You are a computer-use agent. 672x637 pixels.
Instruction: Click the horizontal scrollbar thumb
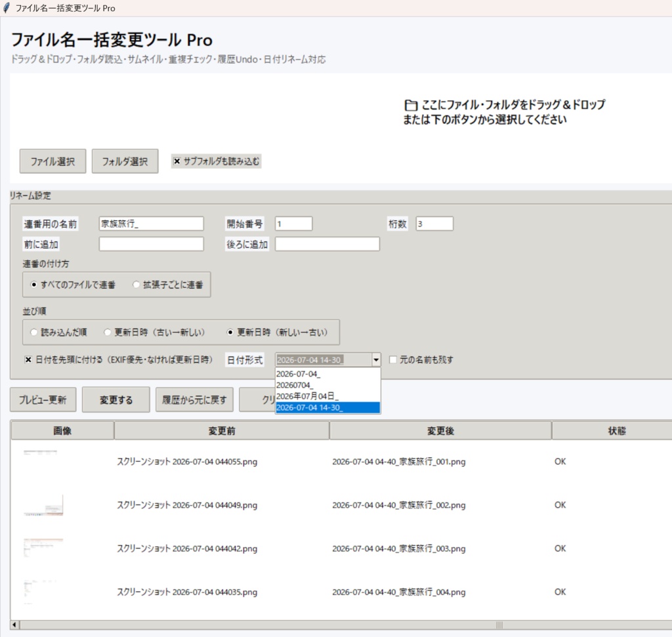346,625
